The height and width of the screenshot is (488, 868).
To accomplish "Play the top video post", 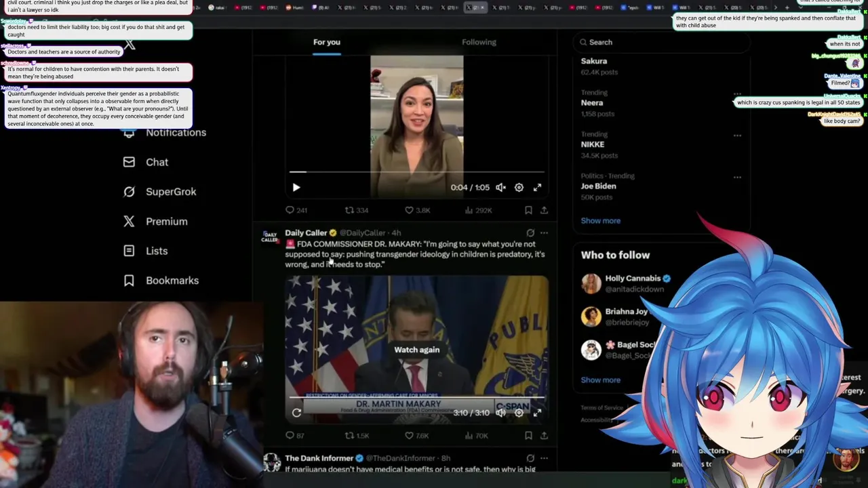I will coord(296,188).
